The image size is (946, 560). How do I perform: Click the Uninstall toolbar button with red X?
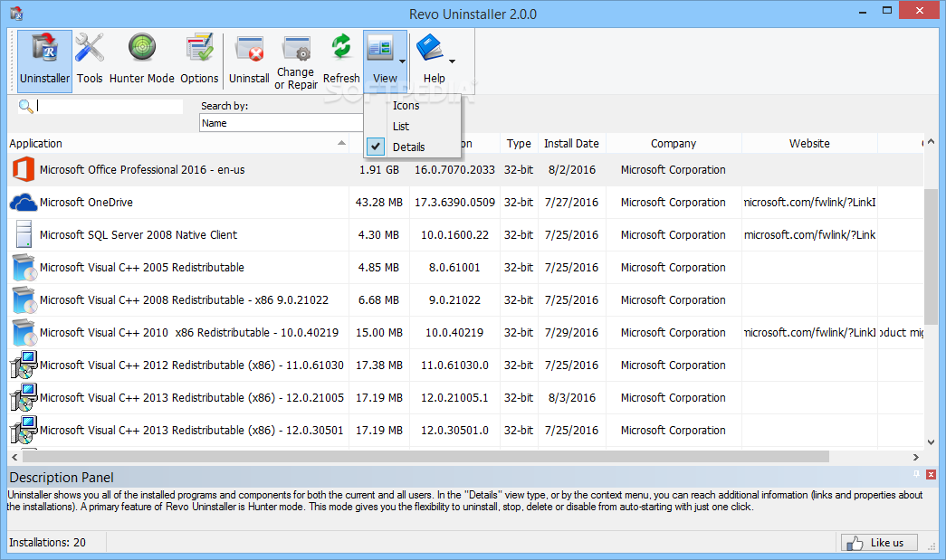[249, 61]
